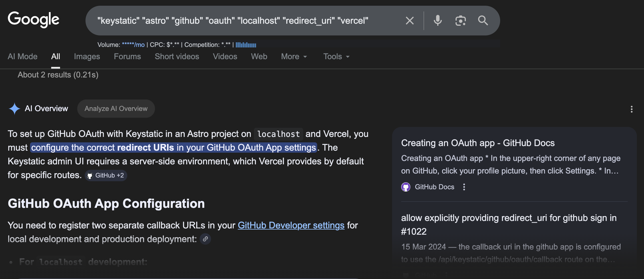
Task: Click the highlighted 'configure the correct redirect URIs' text
Action: coord(174,148)
